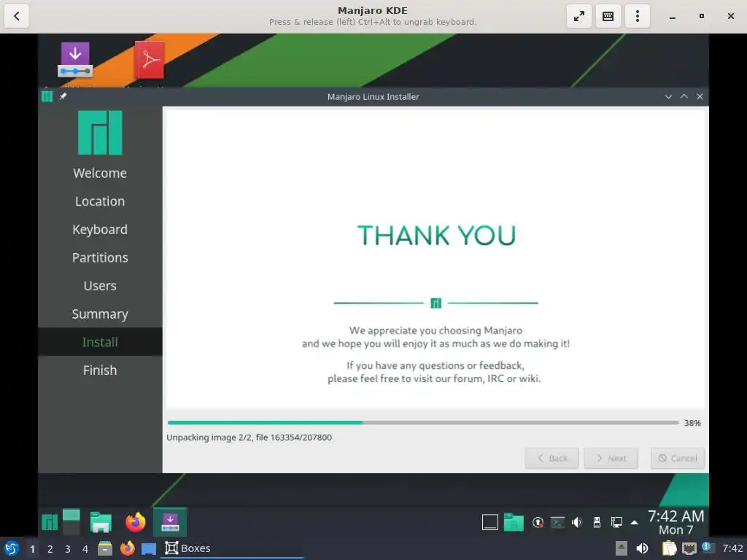
Task: Open Dolphin file manager in KDE panel
Action: pyautogui.click(x=101, y=522)
